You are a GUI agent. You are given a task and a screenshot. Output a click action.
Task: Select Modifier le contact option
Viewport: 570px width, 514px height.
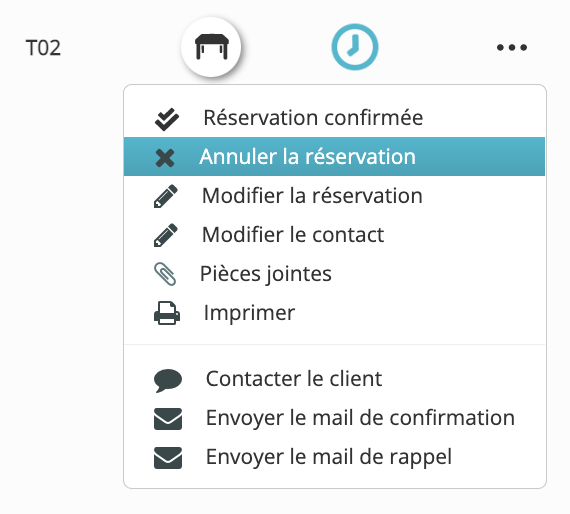[334, 234]
